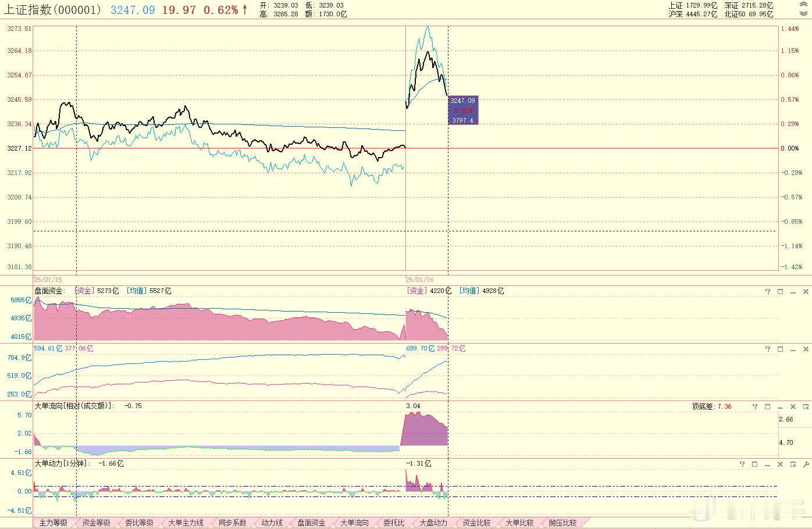Select the 大盘动力 tab
Viewport: 812px width, 529px height.
(x=434, y=523)
